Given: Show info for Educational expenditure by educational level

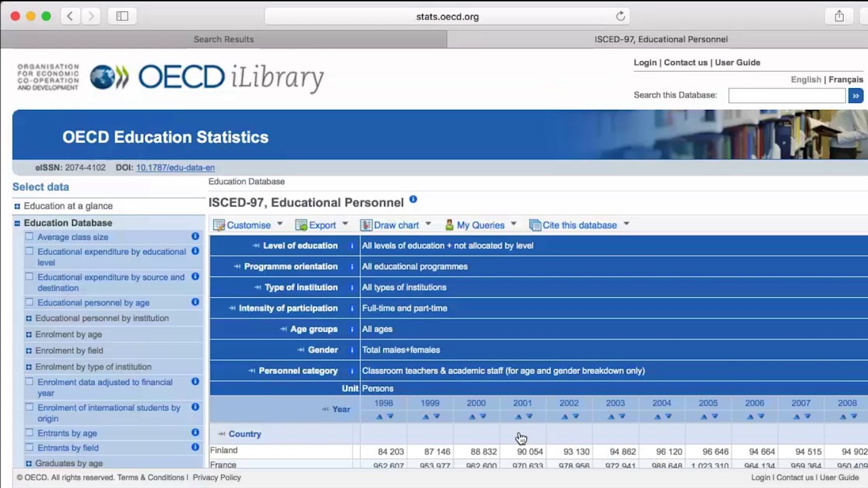Looking at the screenshot, I should click(x=195, y=251).
